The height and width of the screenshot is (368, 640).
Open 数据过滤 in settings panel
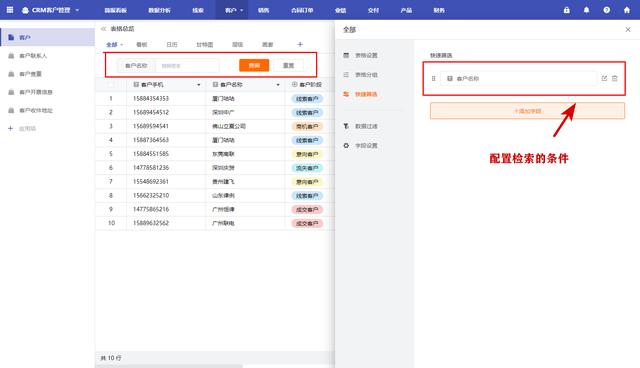point(366,126)
